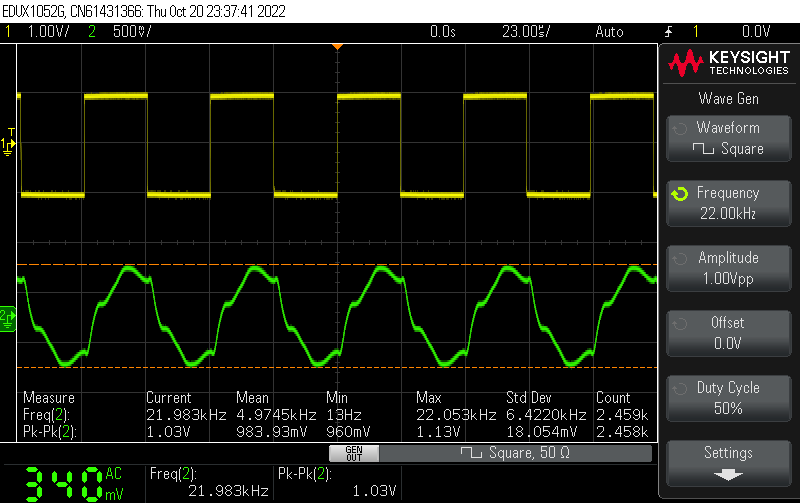Open the Waveform Square selection softkey
Screen dimensions: 800x503
(x=728, y=138)
